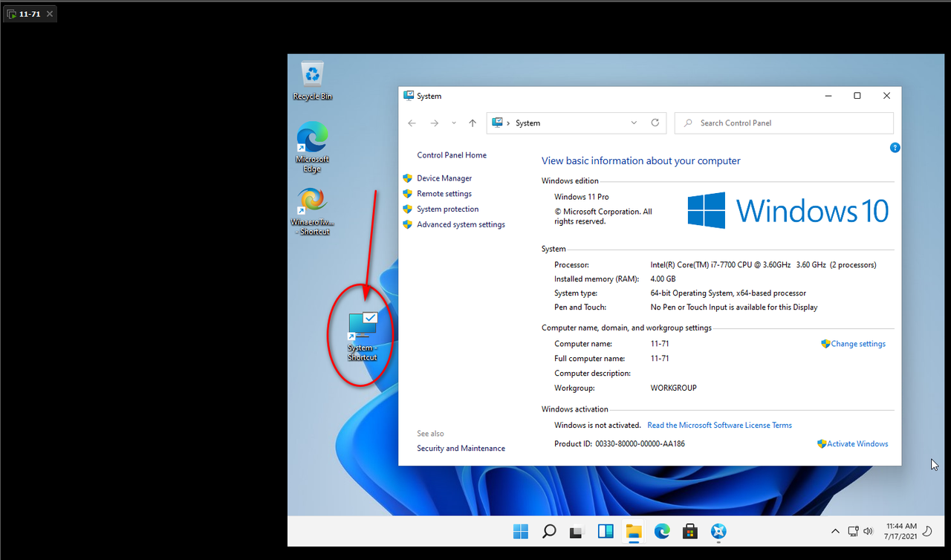Close the 11-71 VM tab

(x=49, y=14)
